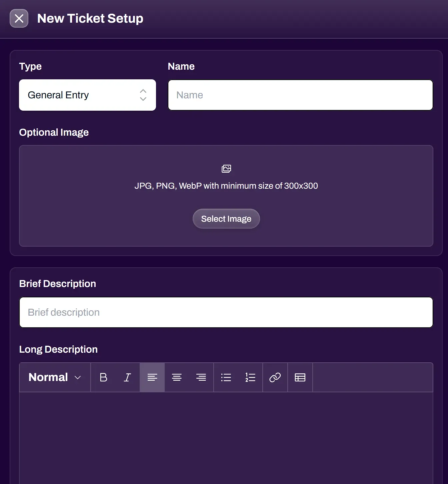The width and height of the screenshot is (448, 484).
Task: Insert a bulleted list
Action: pos(226,377)
